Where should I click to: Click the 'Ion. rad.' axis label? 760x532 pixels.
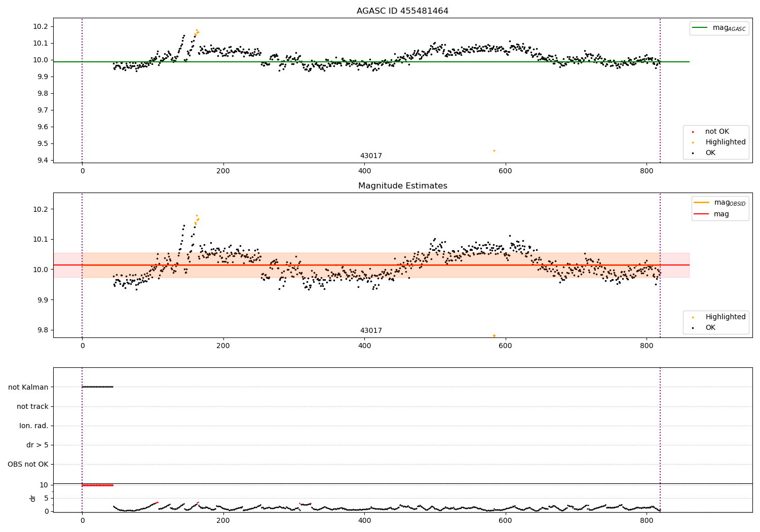tap(34, 426)
